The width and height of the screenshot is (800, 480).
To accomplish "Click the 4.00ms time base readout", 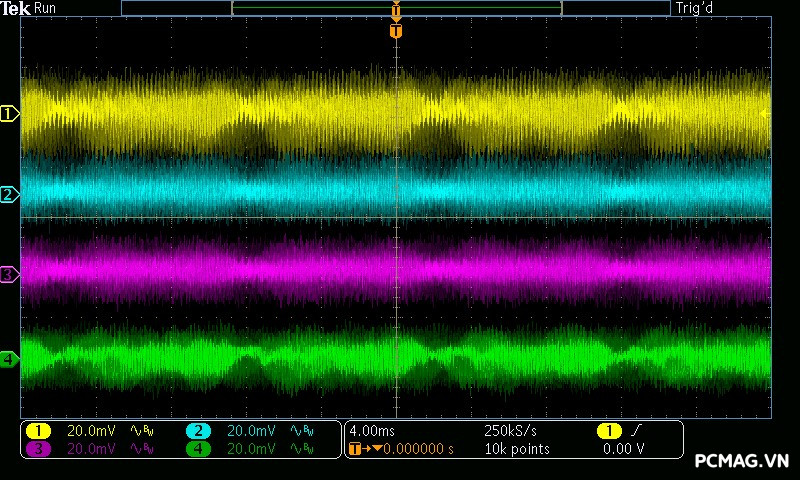I will click(x=372, y=431).
